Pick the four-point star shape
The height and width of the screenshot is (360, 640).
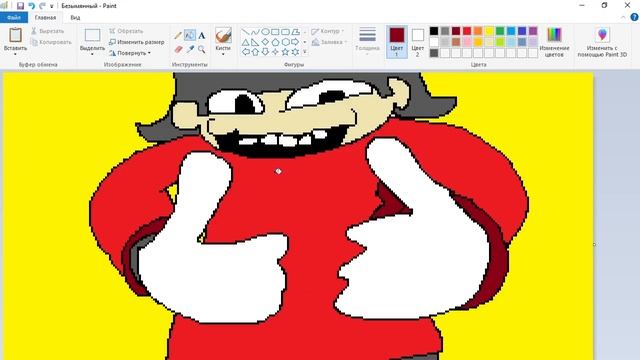coord(275,52)
